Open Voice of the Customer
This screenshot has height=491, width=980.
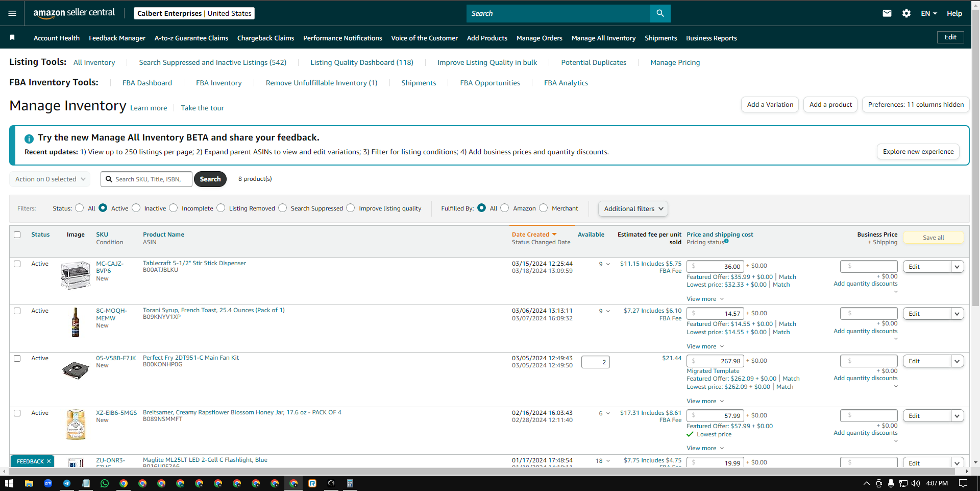[x=424, y=38]
